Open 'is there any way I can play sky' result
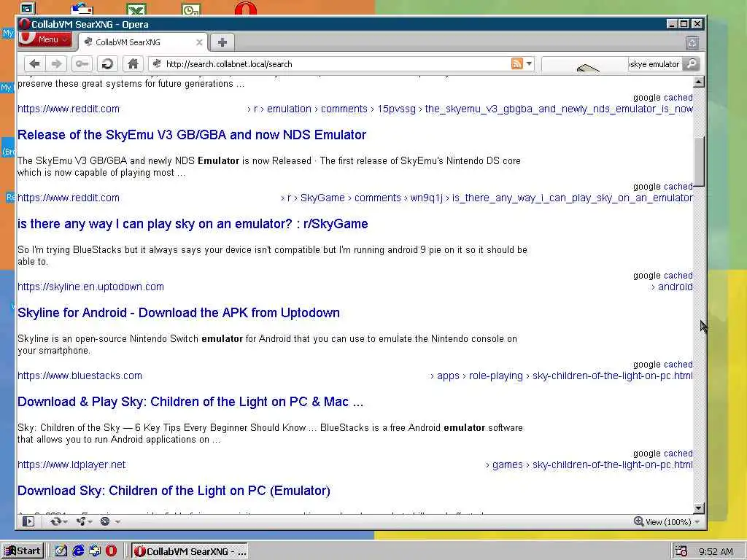 pyautogui.click(x=193, y=224)
